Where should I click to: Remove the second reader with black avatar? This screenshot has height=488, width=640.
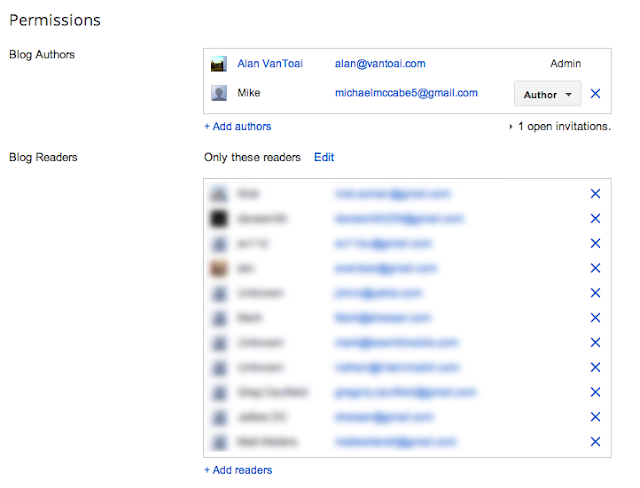[x=595, y=218]
